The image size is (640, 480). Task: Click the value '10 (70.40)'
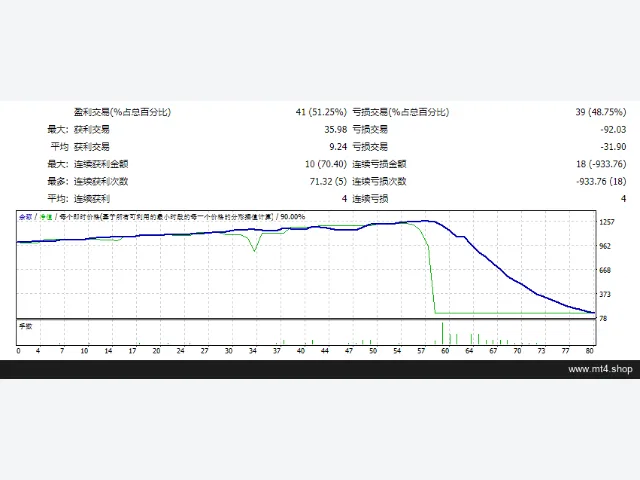pos(326,164)
